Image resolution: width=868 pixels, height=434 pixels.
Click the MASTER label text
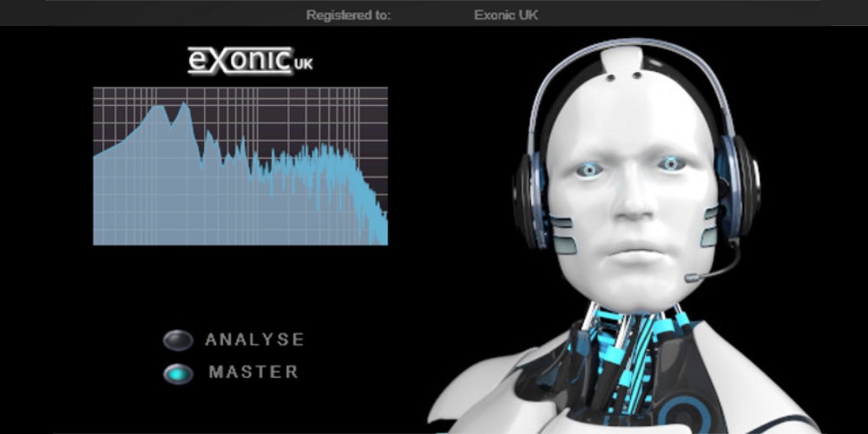(253, 372)
